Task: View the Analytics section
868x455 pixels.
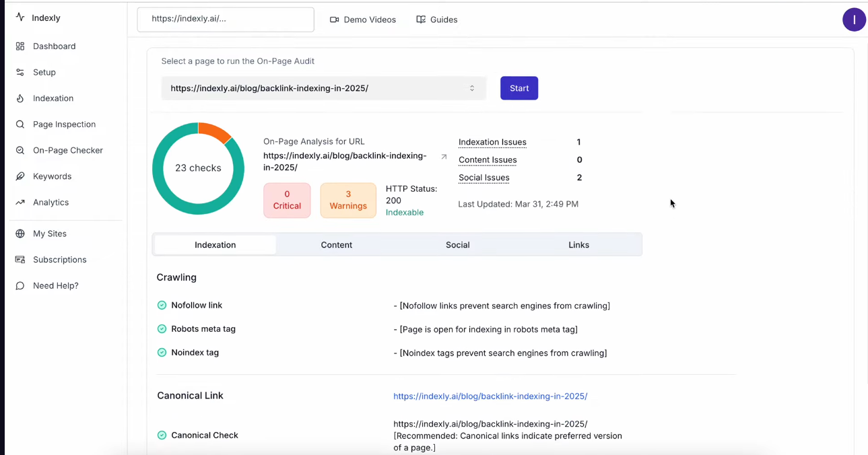Action: (51, 202)
